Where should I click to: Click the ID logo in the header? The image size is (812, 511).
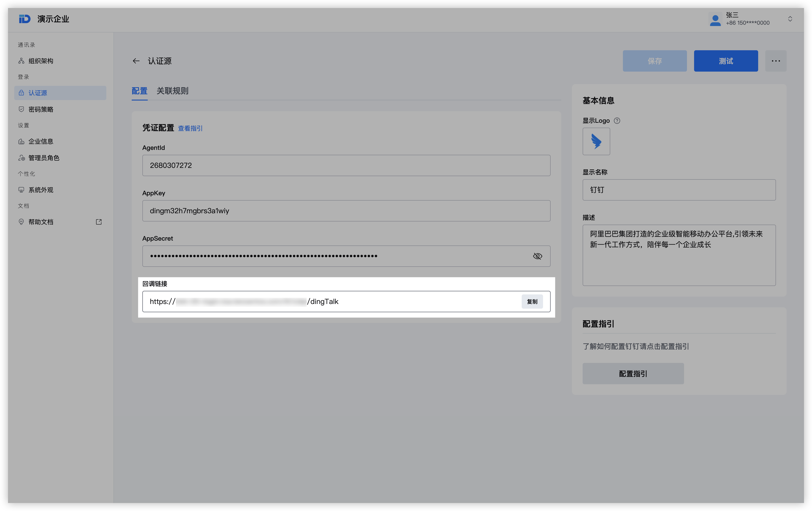coord(25,19)
